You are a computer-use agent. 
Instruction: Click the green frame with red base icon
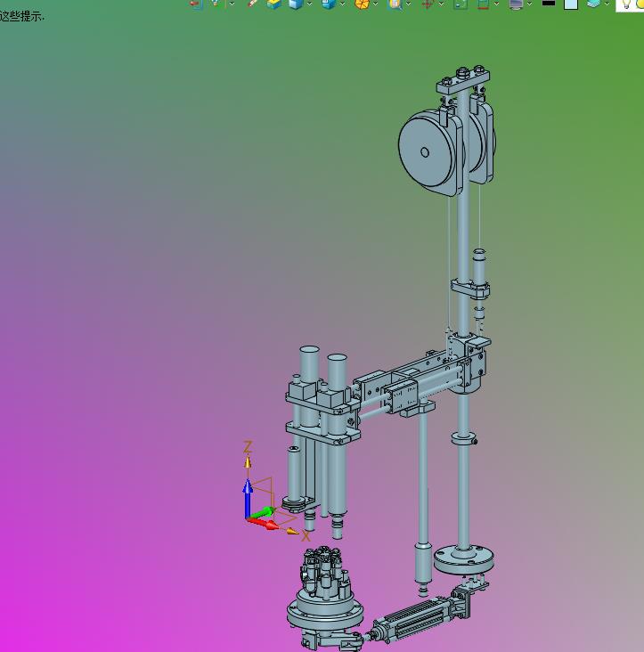(483, 4)
